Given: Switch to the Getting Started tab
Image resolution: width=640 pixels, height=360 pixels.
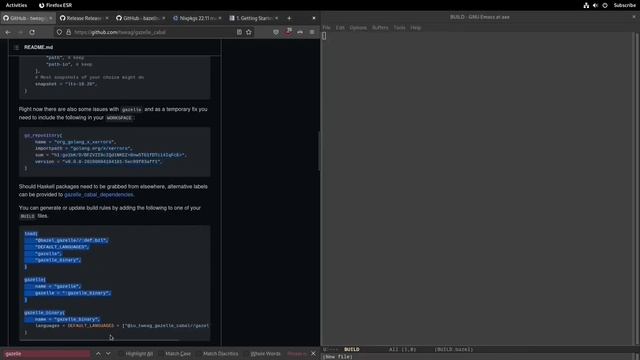Looking at the screenshot, I should (x=253, y=18).
